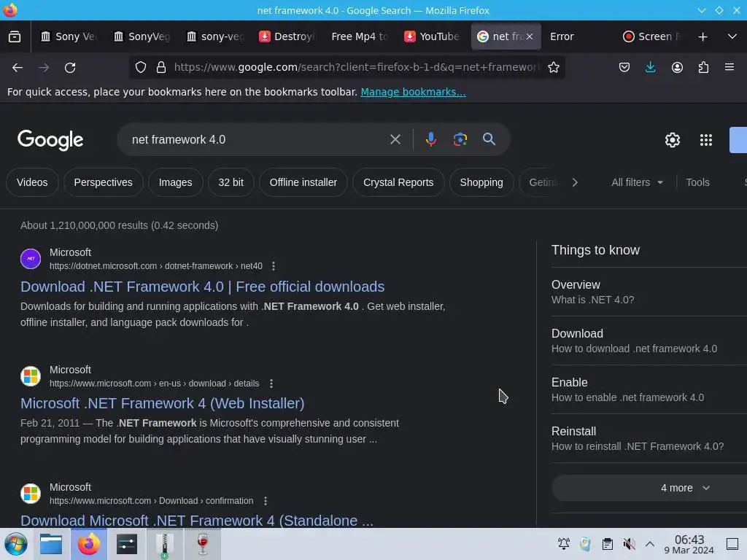Reload the current Google search page

70,68
